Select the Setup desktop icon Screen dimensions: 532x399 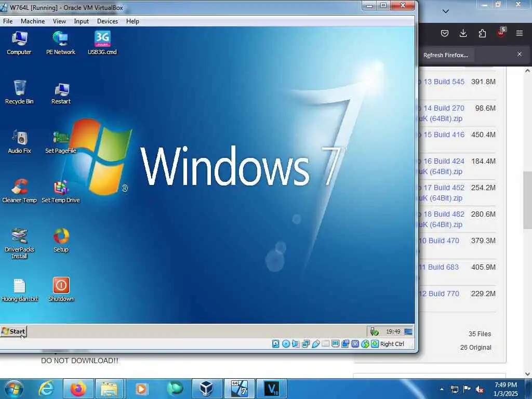[x=61, y=240]
